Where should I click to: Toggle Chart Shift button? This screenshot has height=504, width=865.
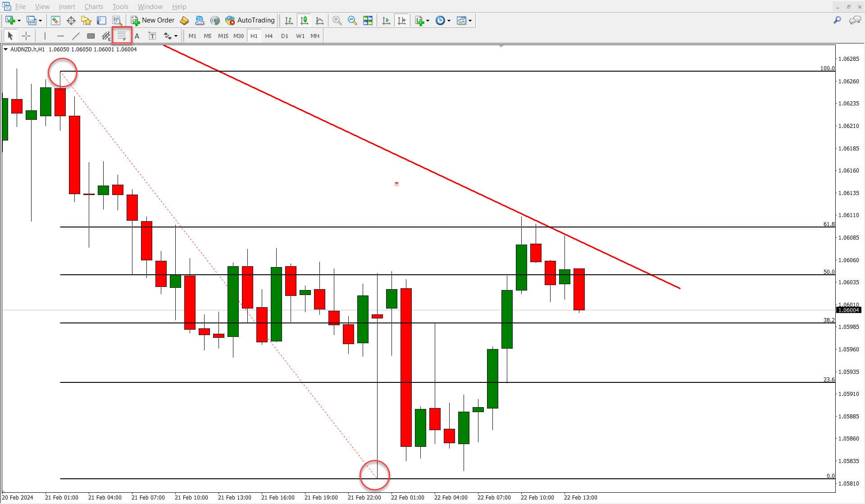(x=401, y=20)
